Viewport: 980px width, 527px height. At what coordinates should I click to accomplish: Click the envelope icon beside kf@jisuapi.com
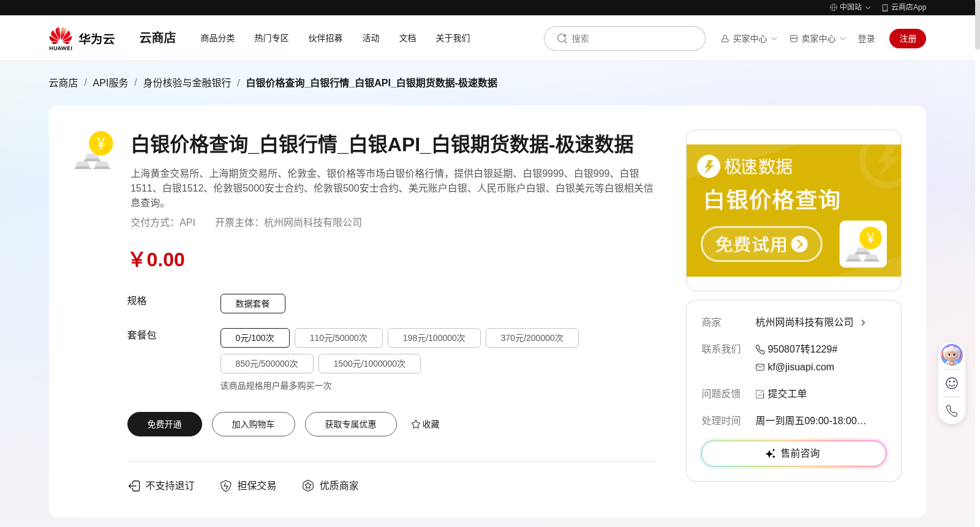[x=760, y=367]
